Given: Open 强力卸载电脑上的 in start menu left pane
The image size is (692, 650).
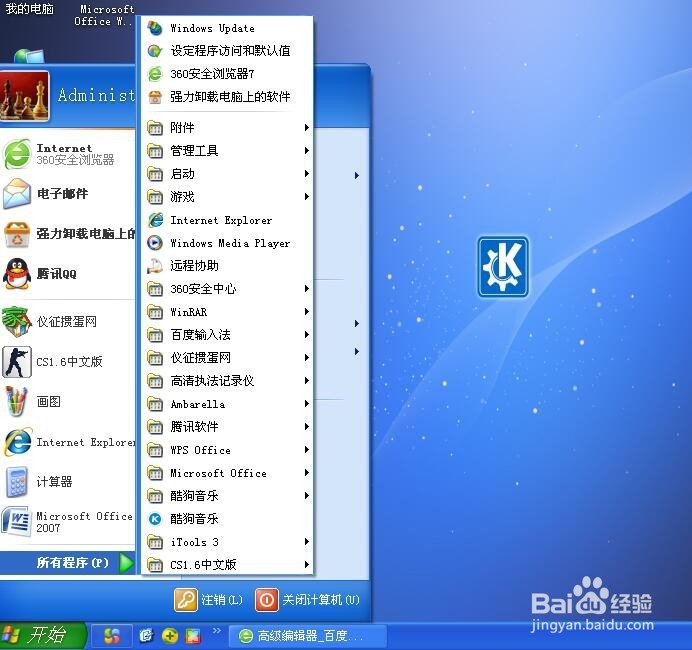Looking at the screenshot, I should pos(68,233).
